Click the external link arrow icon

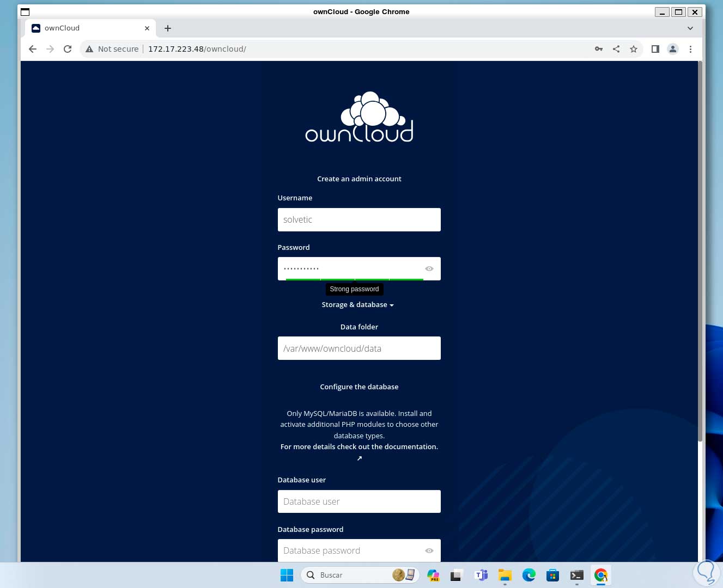[x=360, y=458]
